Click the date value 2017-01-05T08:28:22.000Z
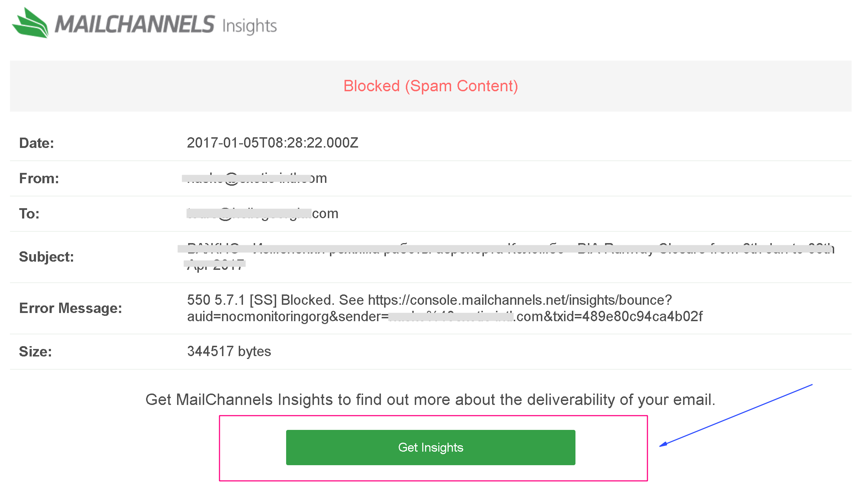The width and height of the screenshot is (868, 488). (273, 143)
